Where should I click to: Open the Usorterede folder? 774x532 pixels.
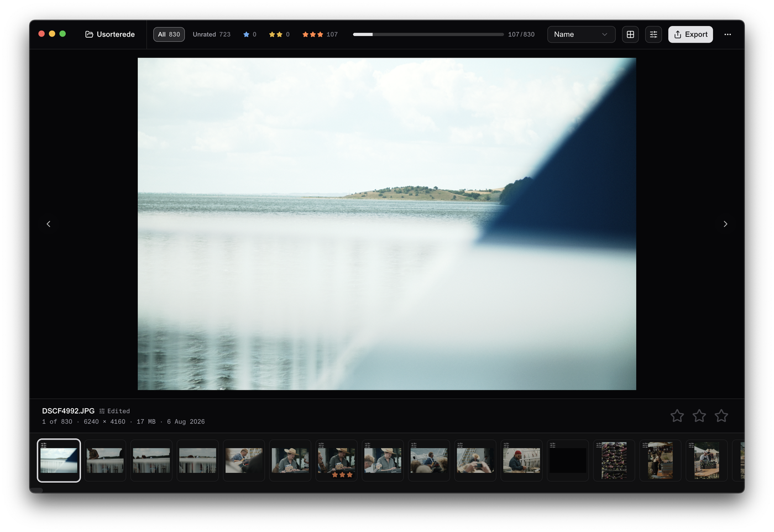tap(110, 34)
